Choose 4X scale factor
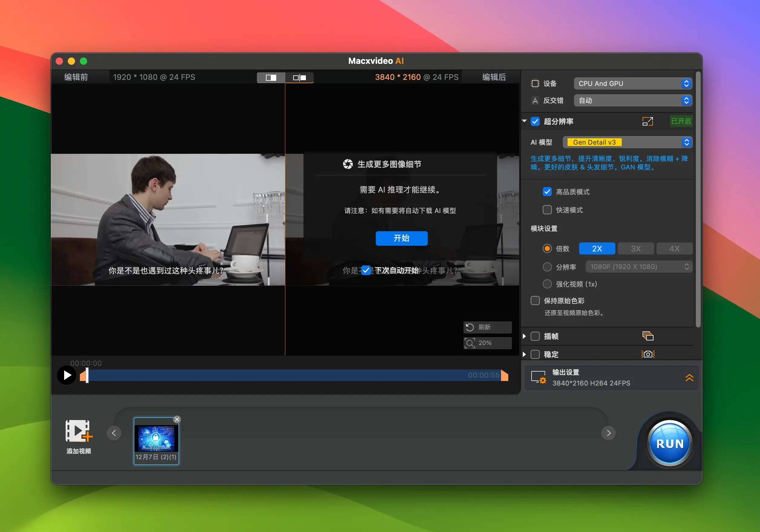Image resolution: width=760 pixels, height=532 pixels. (674, 248)
